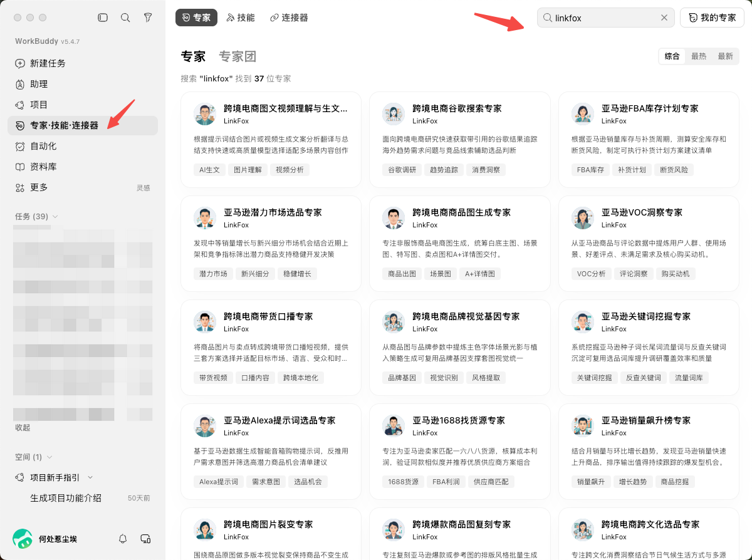Click avatar of 亚马逊VOC洞察专家
This screenshot has height=560, width=752.
583,218
